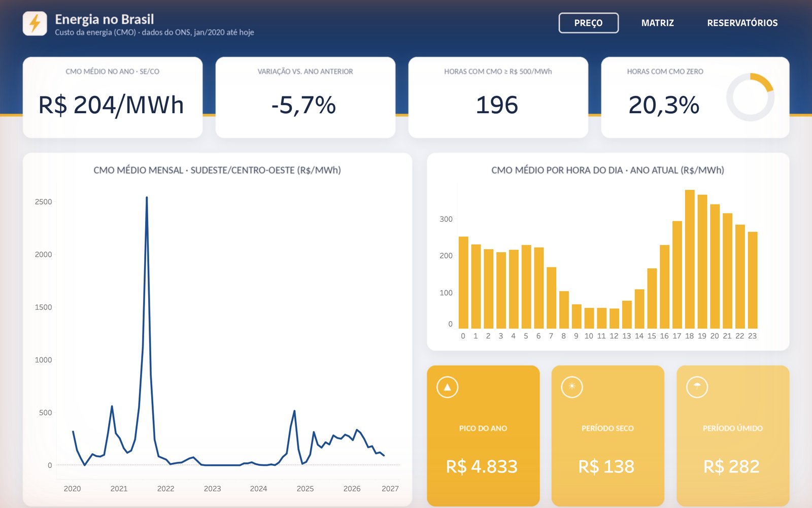
Task: Click the 'CMO MÉDIO NO ANO · SE/CO' label
Action: (x=112, y=72)
